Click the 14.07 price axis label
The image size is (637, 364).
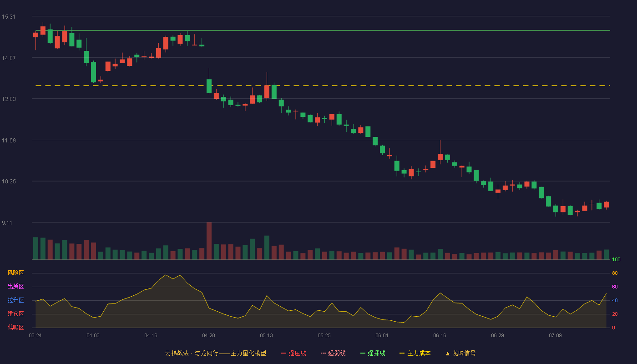(8, 58)
